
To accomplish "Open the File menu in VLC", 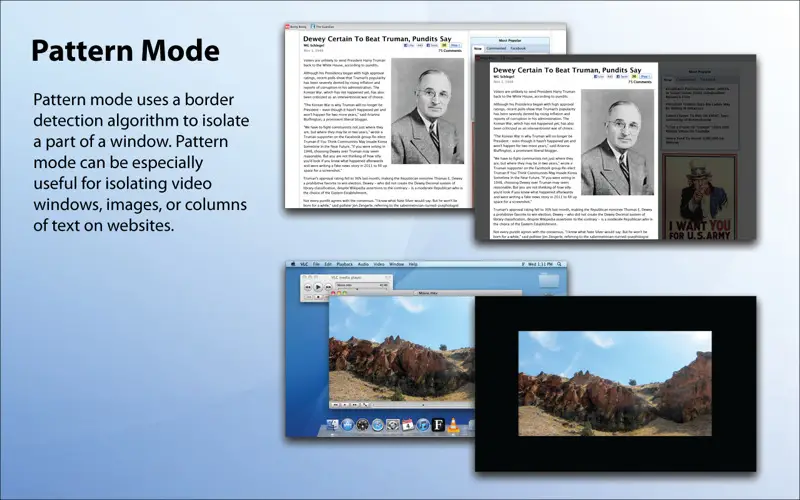I will [316, 264].
